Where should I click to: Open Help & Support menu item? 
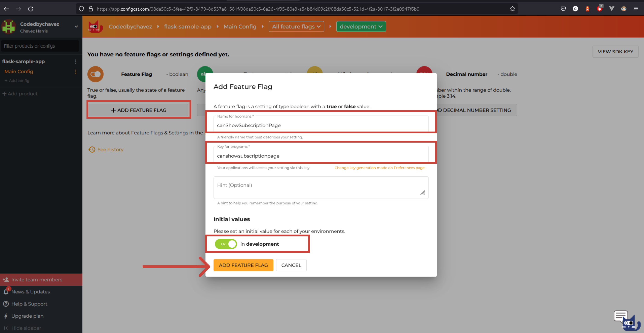pos(29,304)
